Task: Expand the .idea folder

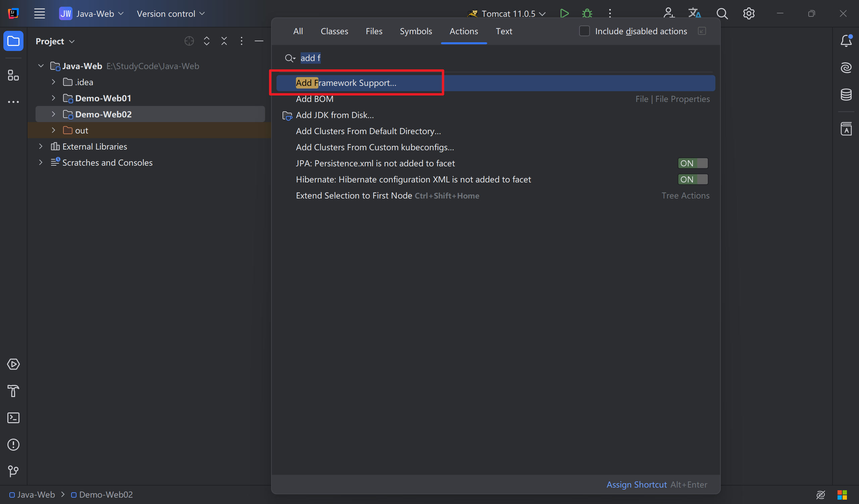Action: 53,82
